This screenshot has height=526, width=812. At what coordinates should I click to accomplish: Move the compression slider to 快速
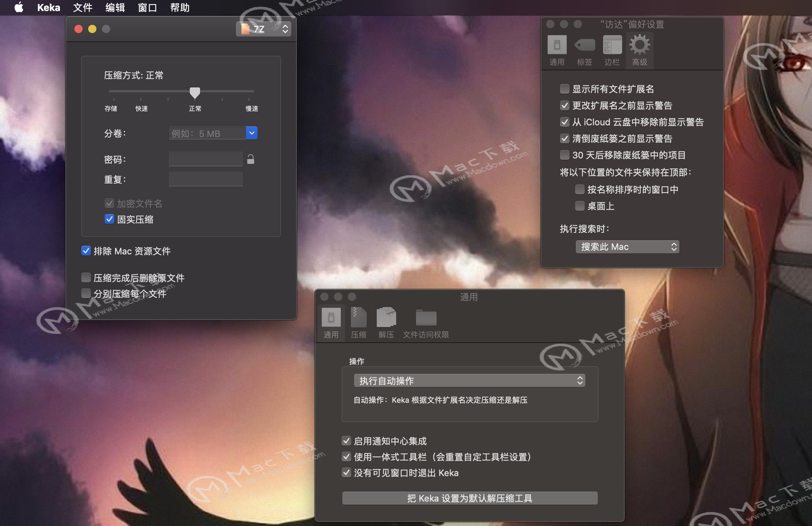coord(142,91)
